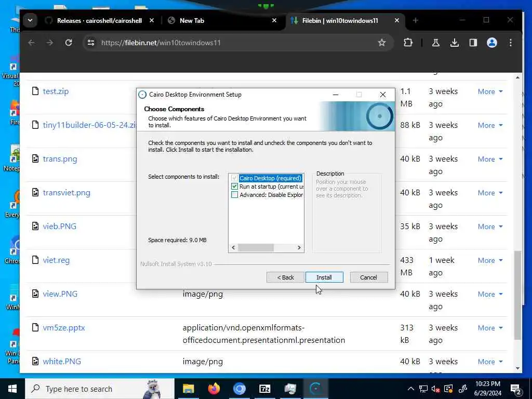Open tiny11builder-06-05-24 zip link
The image size is (532, 399).
point(89,125)
